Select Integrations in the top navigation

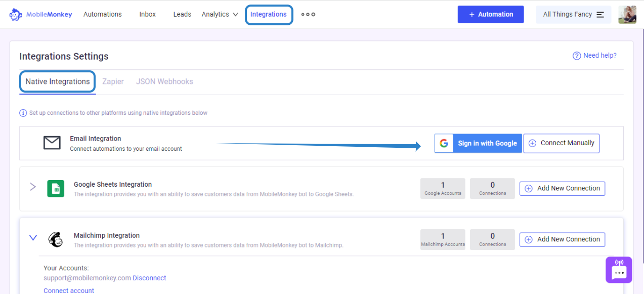point(269,14)
